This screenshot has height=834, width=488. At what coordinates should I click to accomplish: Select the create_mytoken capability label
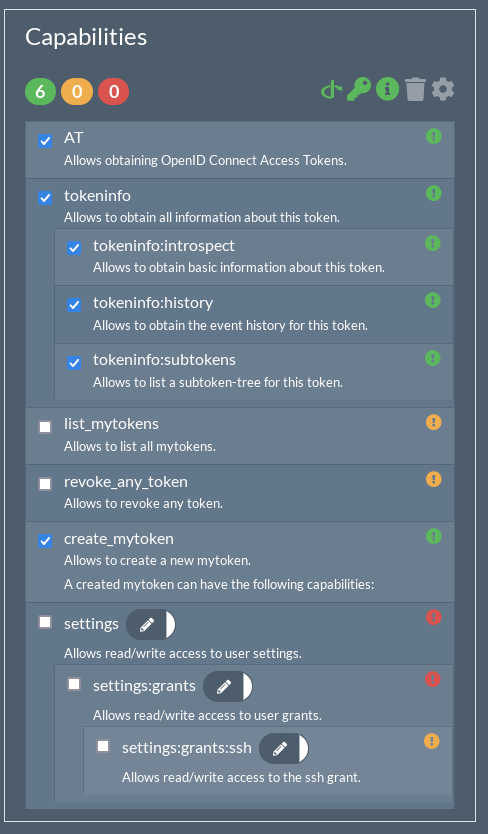coord(119,539)
